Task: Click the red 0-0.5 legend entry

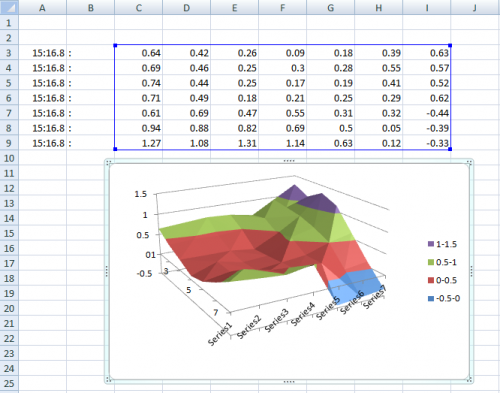Action: (442, 280)
